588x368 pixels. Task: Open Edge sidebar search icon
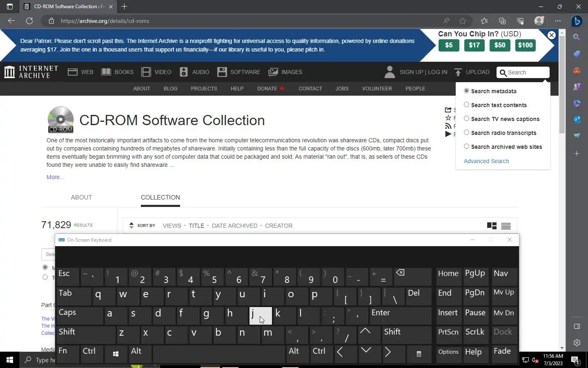tap(577, 37)
